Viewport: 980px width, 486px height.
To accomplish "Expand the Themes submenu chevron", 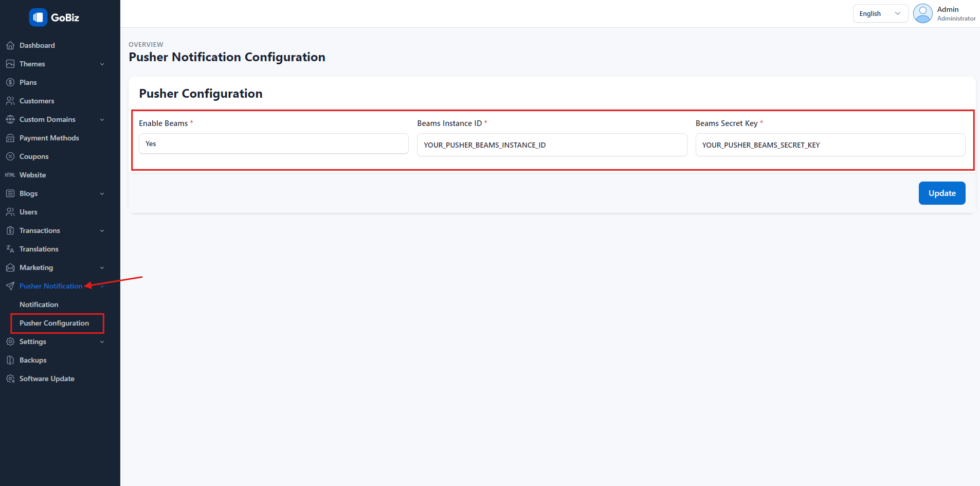I will pyautogui.click(x=102, y=64).
